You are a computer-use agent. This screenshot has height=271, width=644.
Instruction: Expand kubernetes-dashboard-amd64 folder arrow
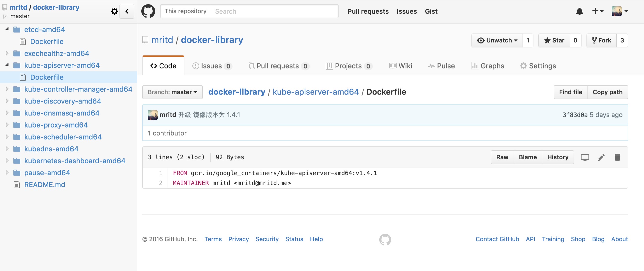tap(7, 160)
